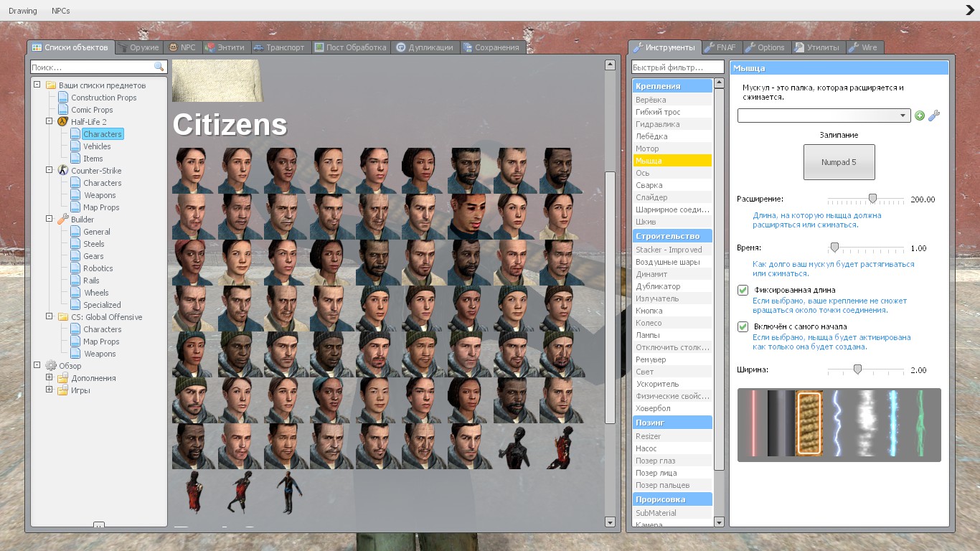The height and width of the screenshot is (551, 980).
Task: Select Vehicles under Half-Life 2
Action: point(97,146)
